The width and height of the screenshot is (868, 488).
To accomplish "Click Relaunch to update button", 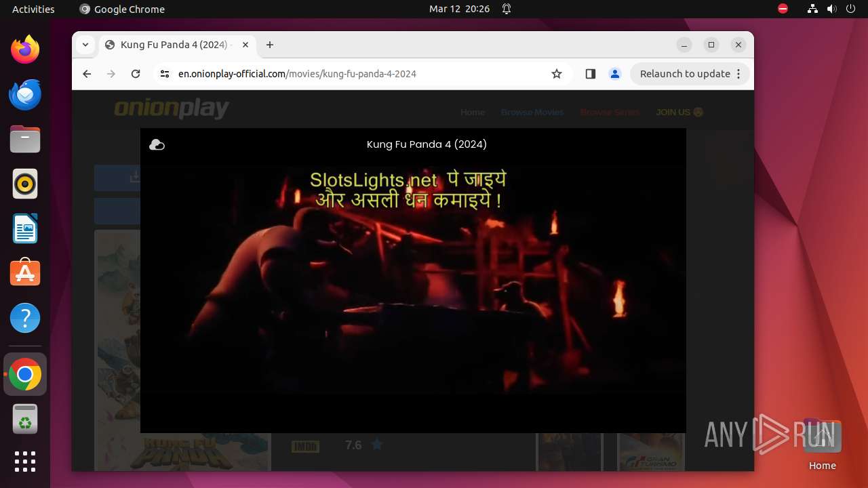I will (x=685, y=74).
